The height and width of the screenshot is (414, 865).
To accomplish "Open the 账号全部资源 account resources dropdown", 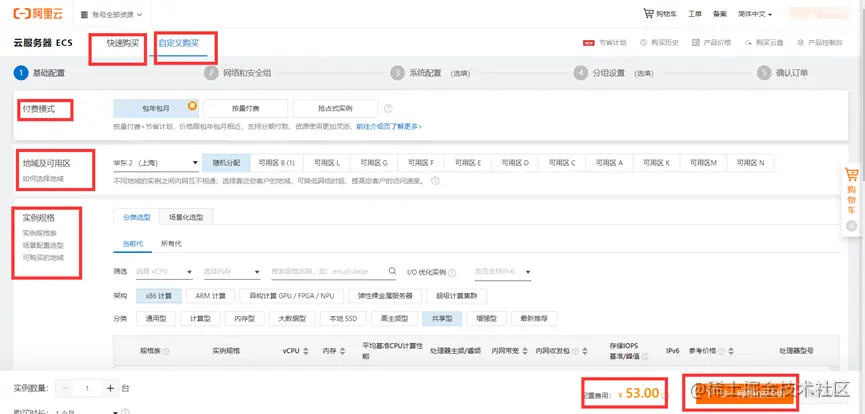I will 112,15.
